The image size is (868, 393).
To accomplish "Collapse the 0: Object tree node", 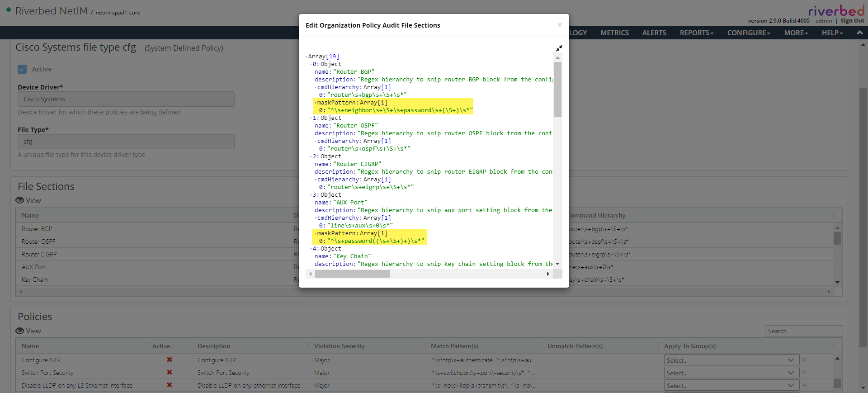I will [x=311, y=64].
